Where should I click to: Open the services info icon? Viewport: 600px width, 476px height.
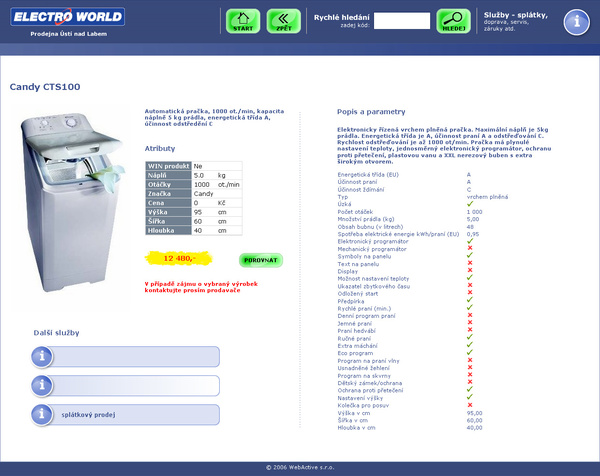point(577,22)
